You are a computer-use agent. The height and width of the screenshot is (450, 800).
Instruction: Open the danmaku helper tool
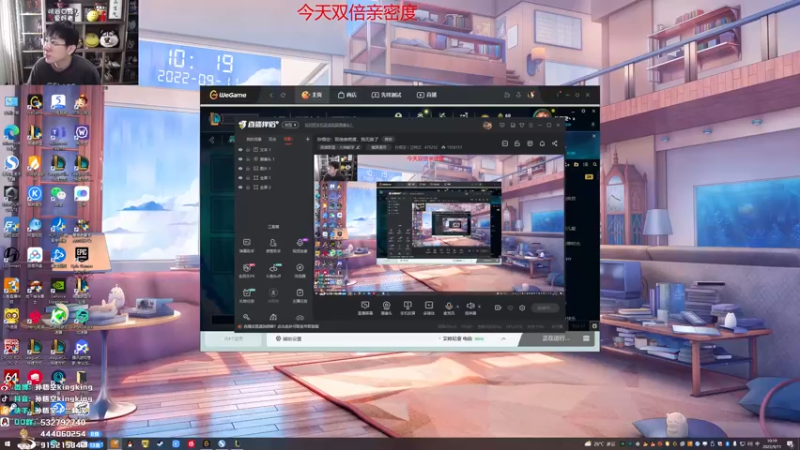coord(246,245)
